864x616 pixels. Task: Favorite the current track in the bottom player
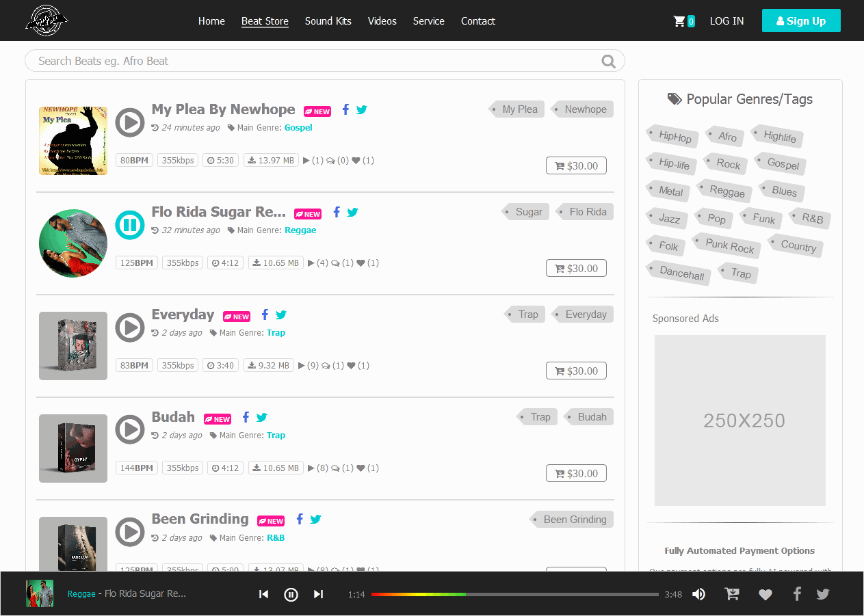[765, 594]
